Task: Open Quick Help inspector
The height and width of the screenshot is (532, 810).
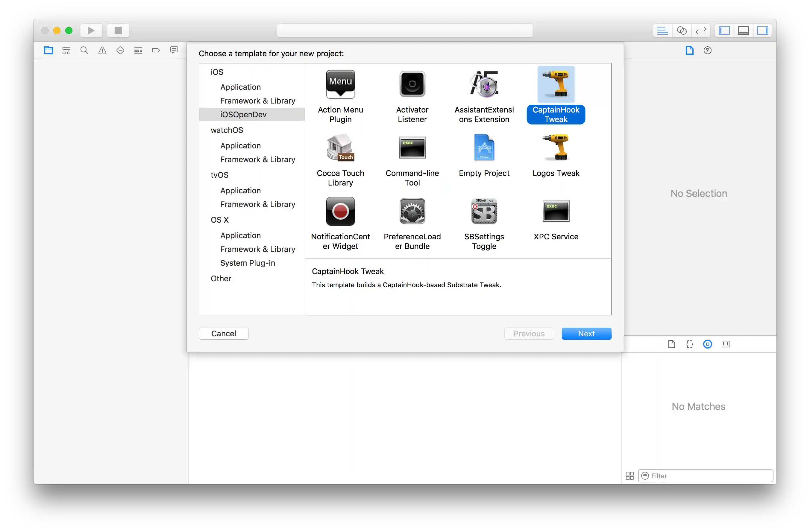Action: click(x=707, y=50)
